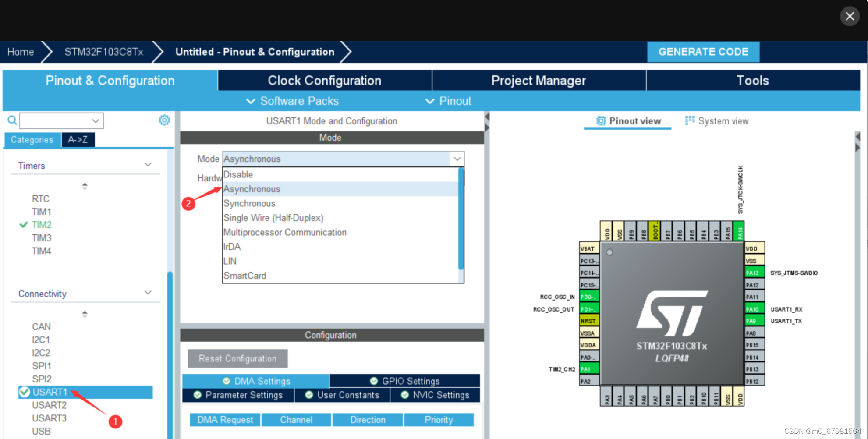Screen dimensions: 868x439
Task: Go to Home in the breadcrumb
Action: click(x=21, y=52)
